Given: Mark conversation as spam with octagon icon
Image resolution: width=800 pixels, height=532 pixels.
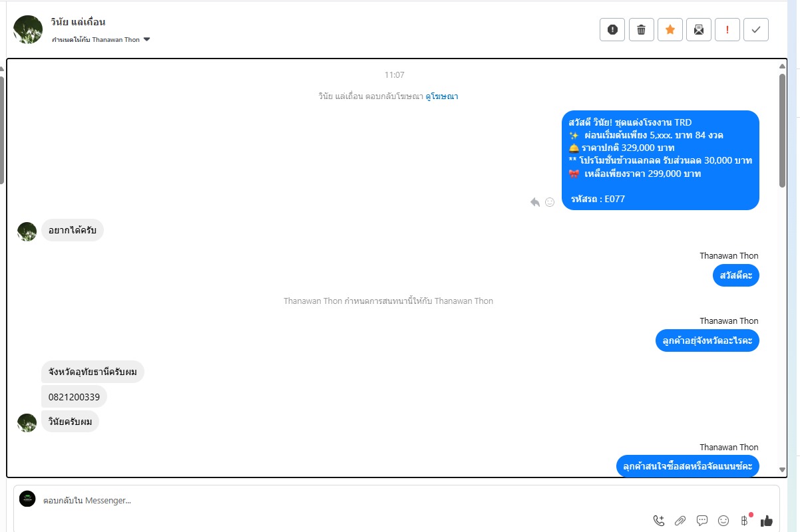Looking at the screenshot, I should 612,29.
